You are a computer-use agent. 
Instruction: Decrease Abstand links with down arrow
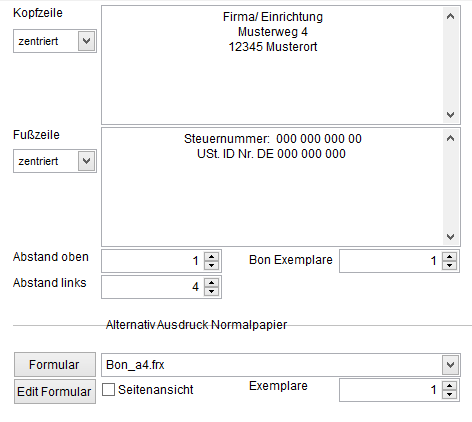pos(211,291)
